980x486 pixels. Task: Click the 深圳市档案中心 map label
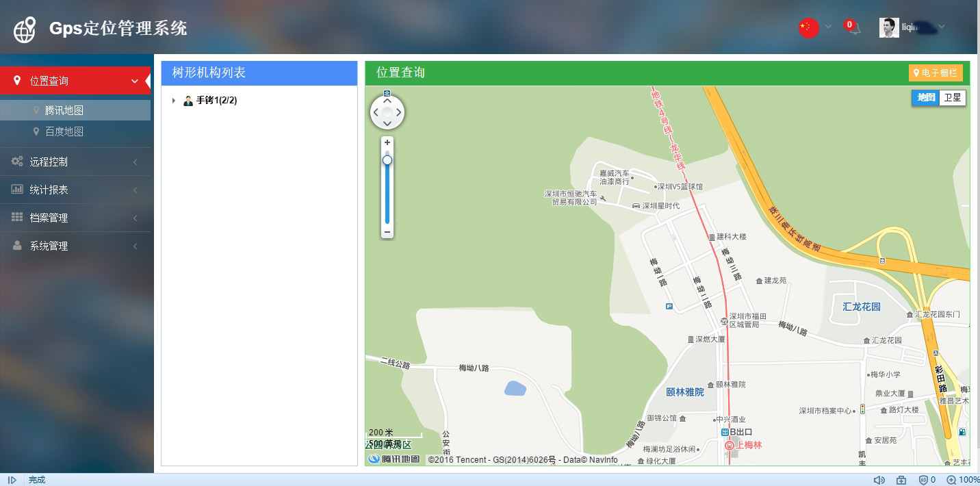pyautogui.click(x=827, y=411)
